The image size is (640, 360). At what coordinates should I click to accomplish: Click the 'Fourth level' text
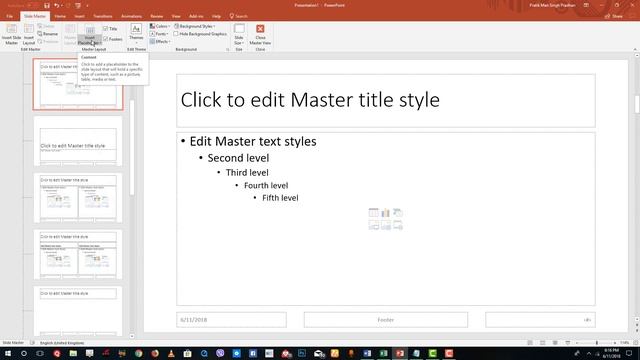[x=266, y=185]
